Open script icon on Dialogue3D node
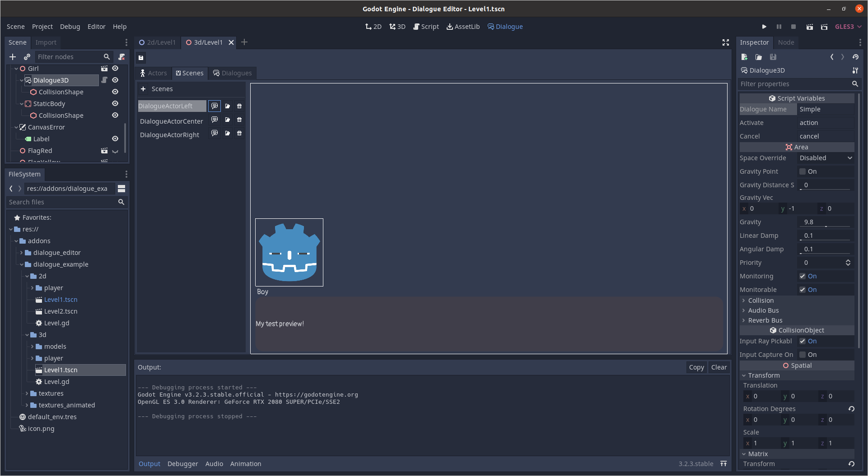 point(104,80)
